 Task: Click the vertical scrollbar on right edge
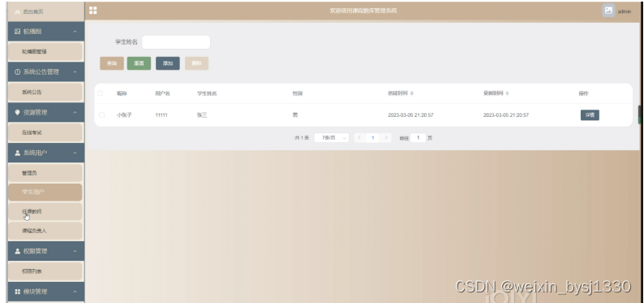pos(639,115)
